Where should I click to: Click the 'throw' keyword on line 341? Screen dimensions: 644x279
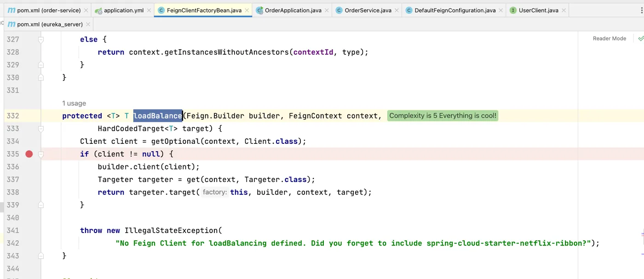(x=91, y=231)
